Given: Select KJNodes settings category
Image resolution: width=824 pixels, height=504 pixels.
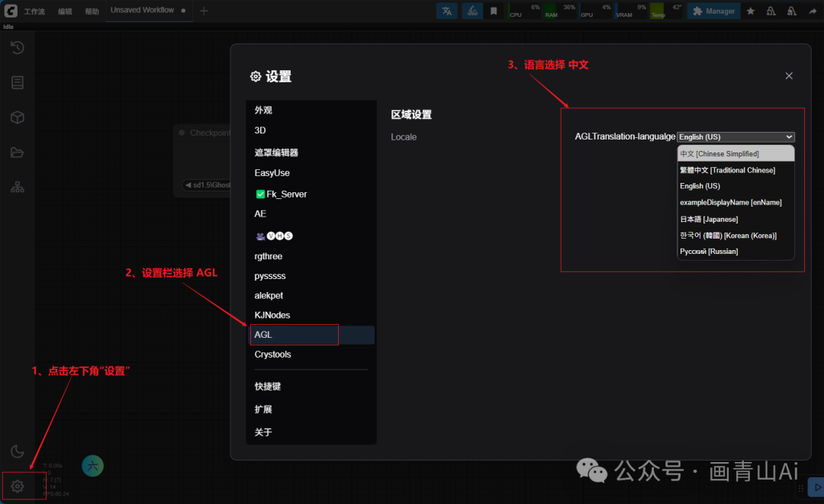Looking at the screenshot, I should point(311,315).
